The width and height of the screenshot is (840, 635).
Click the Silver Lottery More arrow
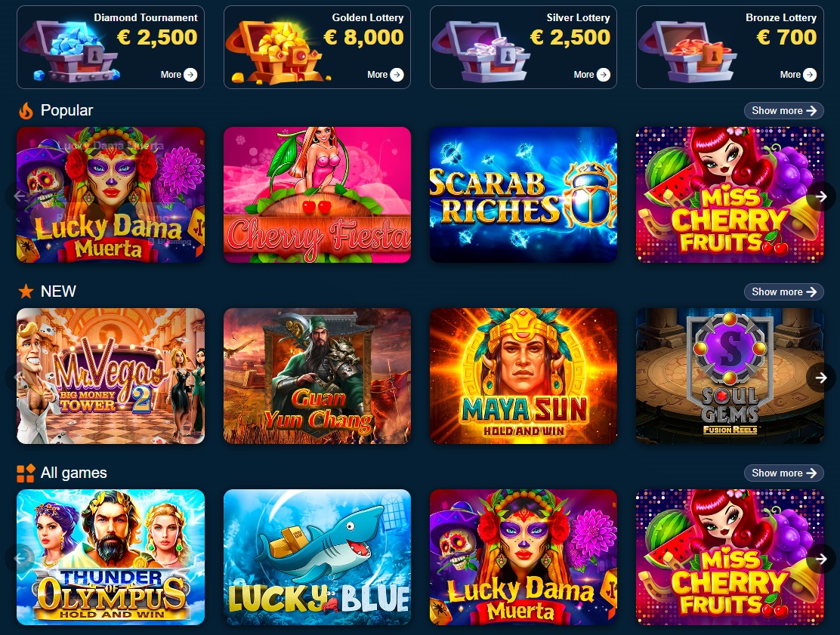pos(604,75)
